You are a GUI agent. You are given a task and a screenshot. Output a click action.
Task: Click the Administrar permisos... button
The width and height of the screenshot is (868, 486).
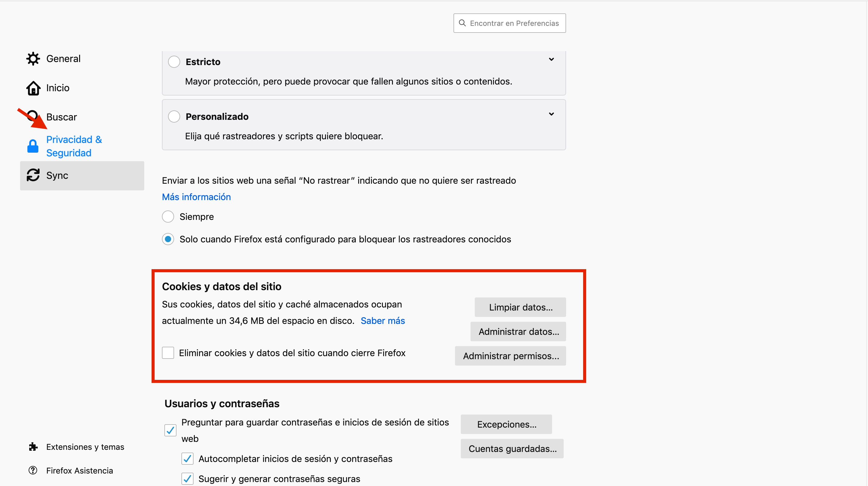[x=510, y=356]
